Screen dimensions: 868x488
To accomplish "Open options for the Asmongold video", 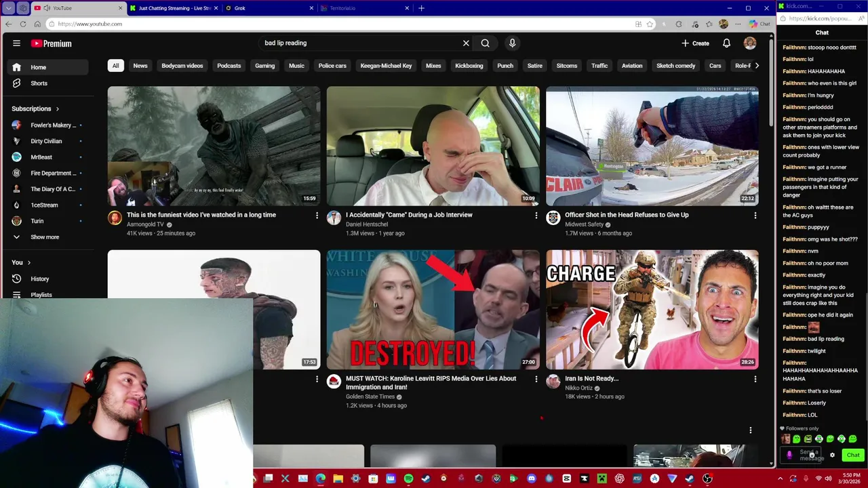I will coord(317,216).
